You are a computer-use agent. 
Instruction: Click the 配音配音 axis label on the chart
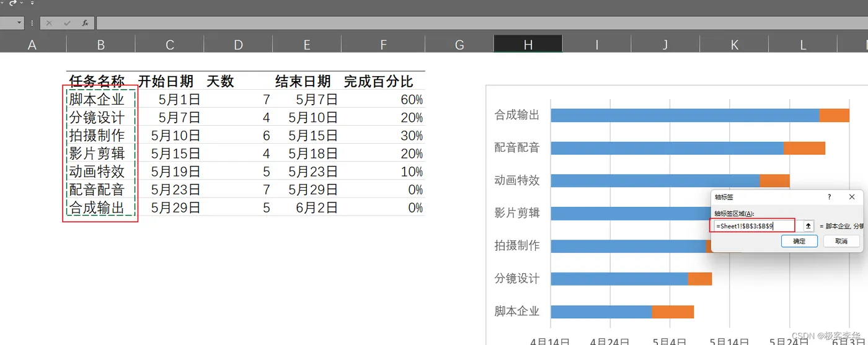517,147
